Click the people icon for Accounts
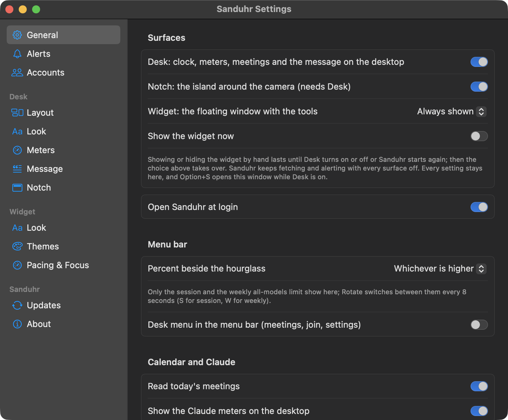The width and height of the screenshot is (508, 420). click(17, 72)
